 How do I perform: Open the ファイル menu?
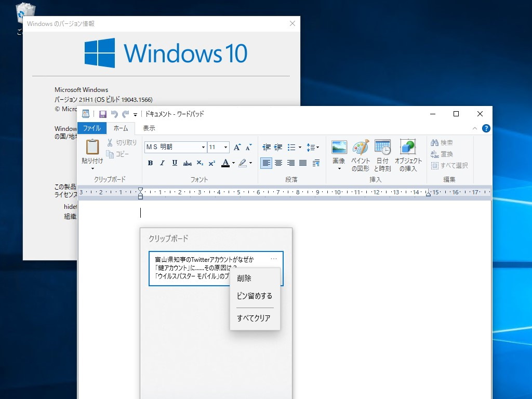click(x=92, y=128)
